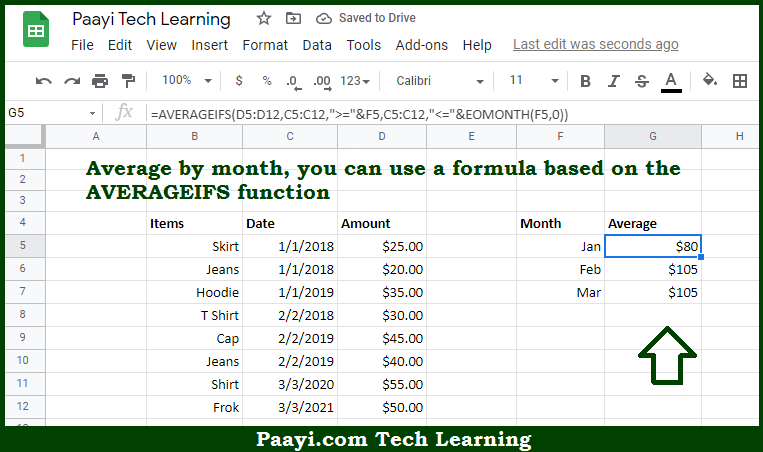Select the amount cell $55.00
The height and width of the screenshot is (452, 763).
click(382, 384)
